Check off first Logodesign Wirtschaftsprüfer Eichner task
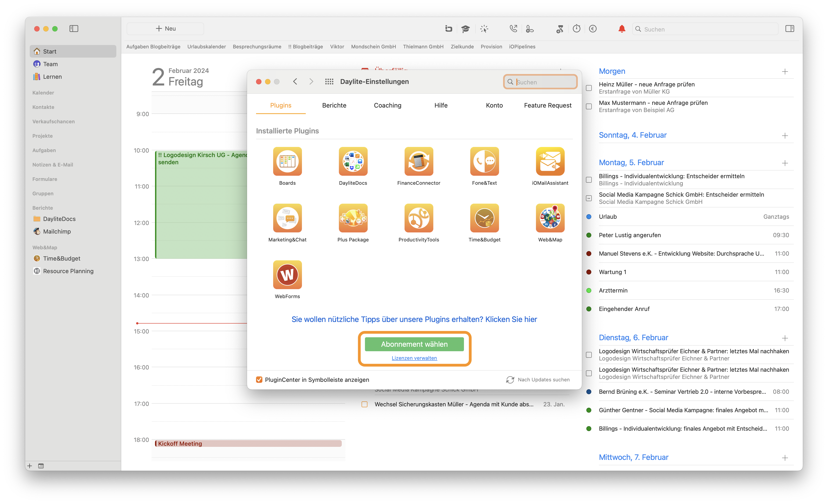This screenshot has height=504, width=828. [x=589, y=355]
